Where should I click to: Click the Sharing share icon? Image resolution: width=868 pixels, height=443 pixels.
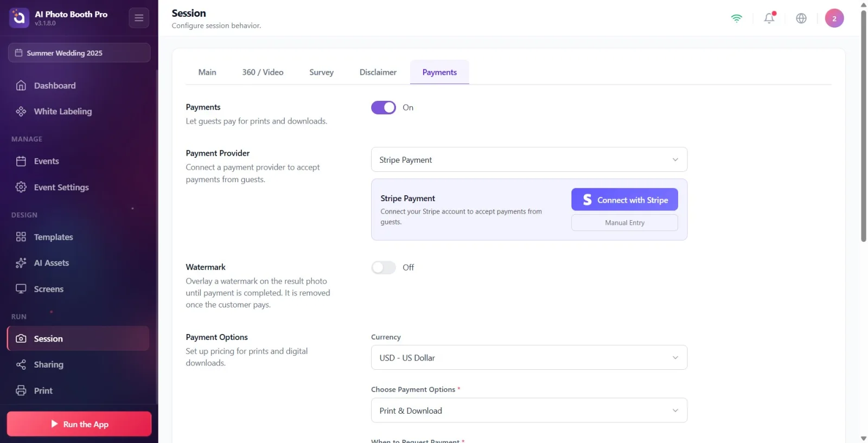coord(21,364)
